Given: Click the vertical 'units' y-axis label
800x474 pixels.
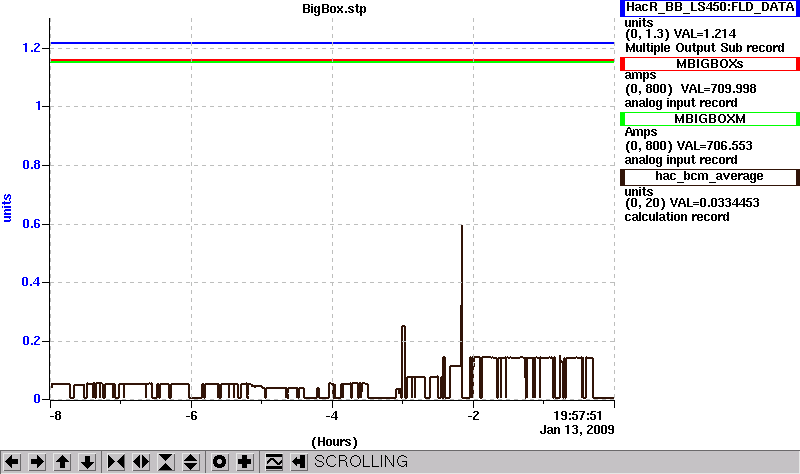Looking at the screenshot, I should coord(7,208).
